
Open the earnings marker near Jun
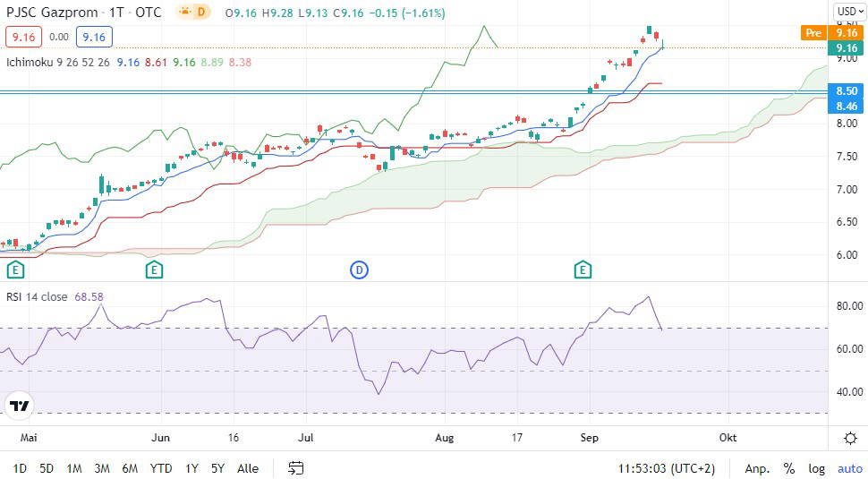(154, 269)
